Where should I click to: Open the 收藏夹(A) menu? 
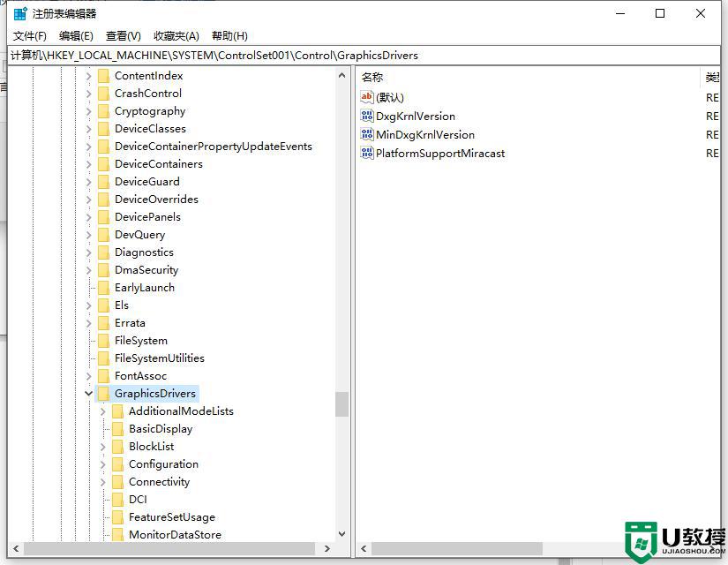coord(176,36)
